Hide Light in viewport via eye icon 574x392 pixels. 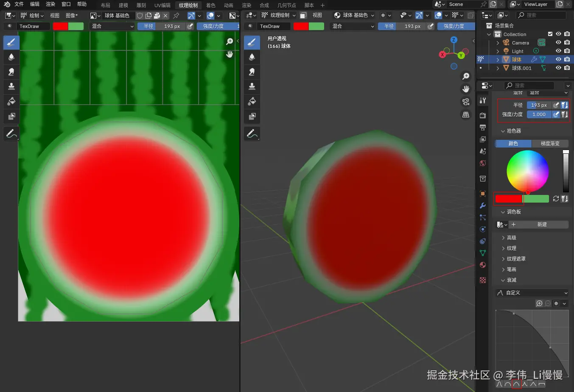coord(558,51)
